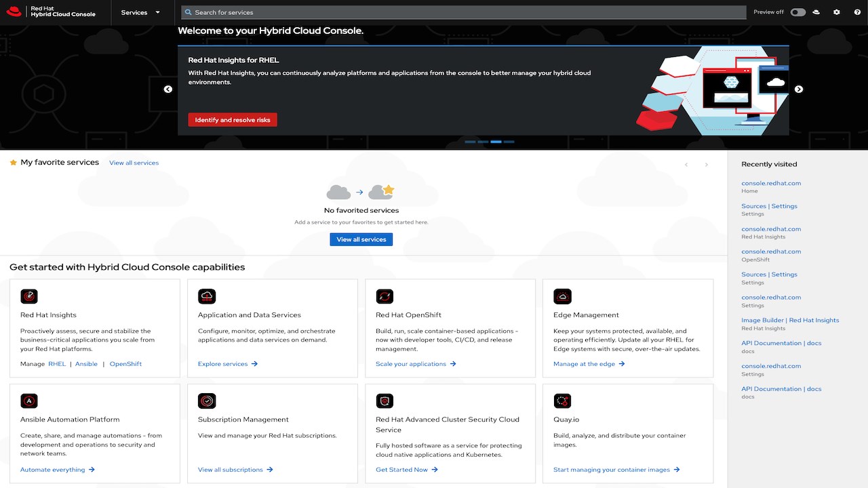Select the fourth carousel indicator dash
The width and height of the screenshot is (868, 488).
click(509, 142)
